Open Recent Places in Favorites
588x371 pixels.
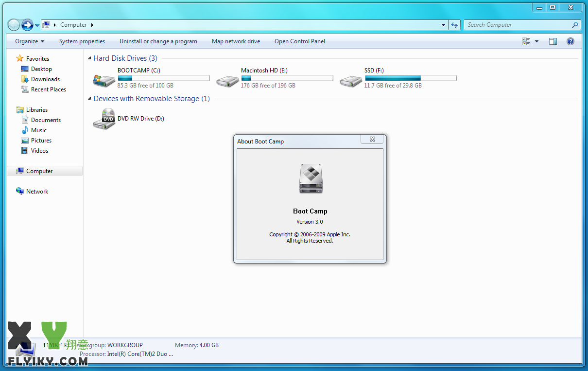49,89
